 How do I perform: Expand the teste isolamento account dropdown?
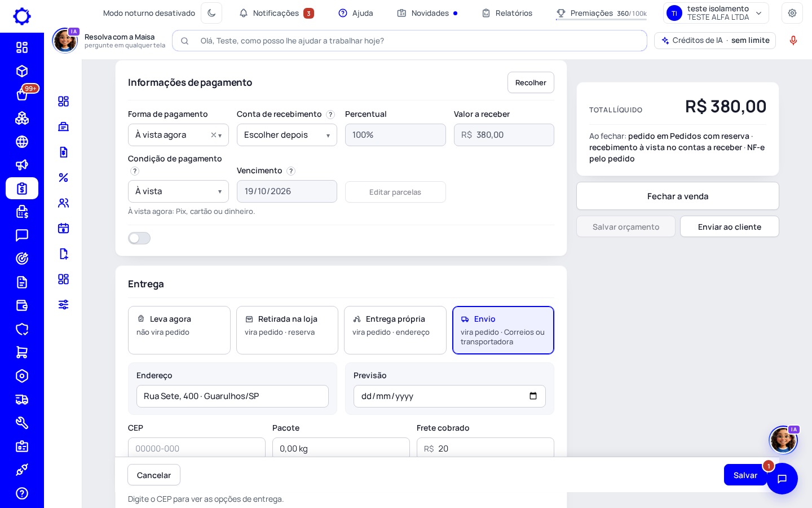716,13
